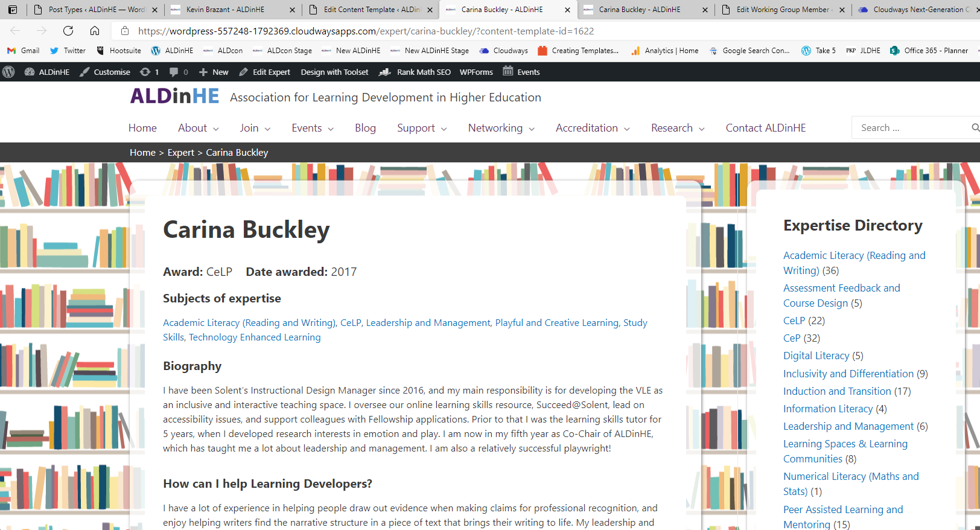980x530 pixels.
Task: Reload the page using refresh icon
Action: coord(68,31)
